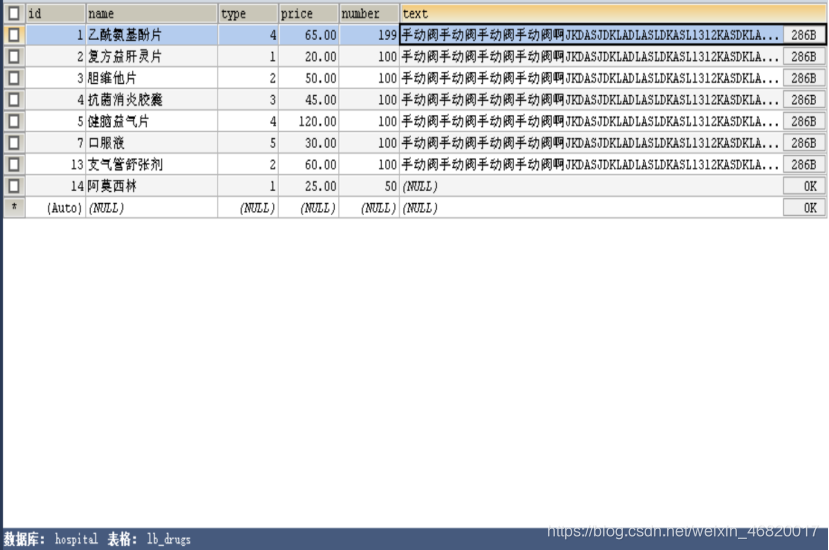
Task: Select the price cell 30.00
Action: (x=308, y=143)
